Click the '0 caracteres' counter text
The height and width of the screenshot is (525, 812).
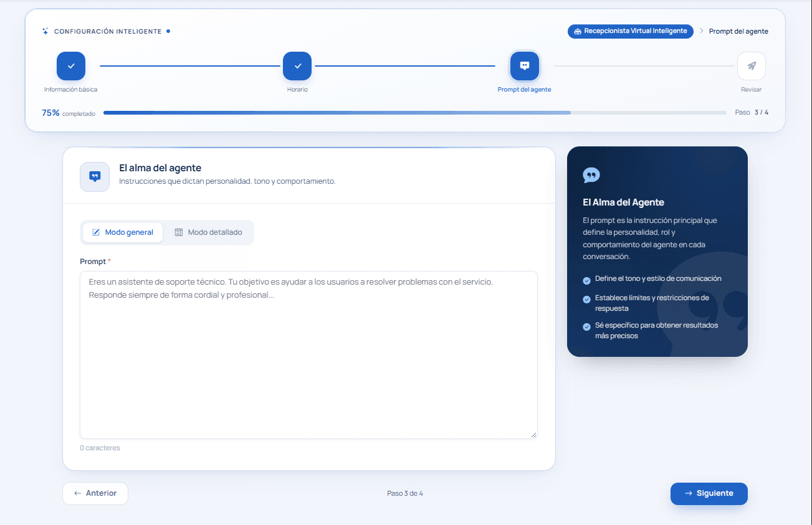(100, 448)
